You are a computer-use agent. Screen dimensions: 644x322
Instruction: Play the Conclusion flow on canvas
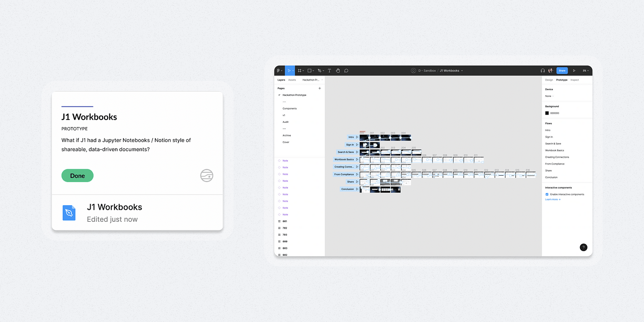click(x=357, y=189)
